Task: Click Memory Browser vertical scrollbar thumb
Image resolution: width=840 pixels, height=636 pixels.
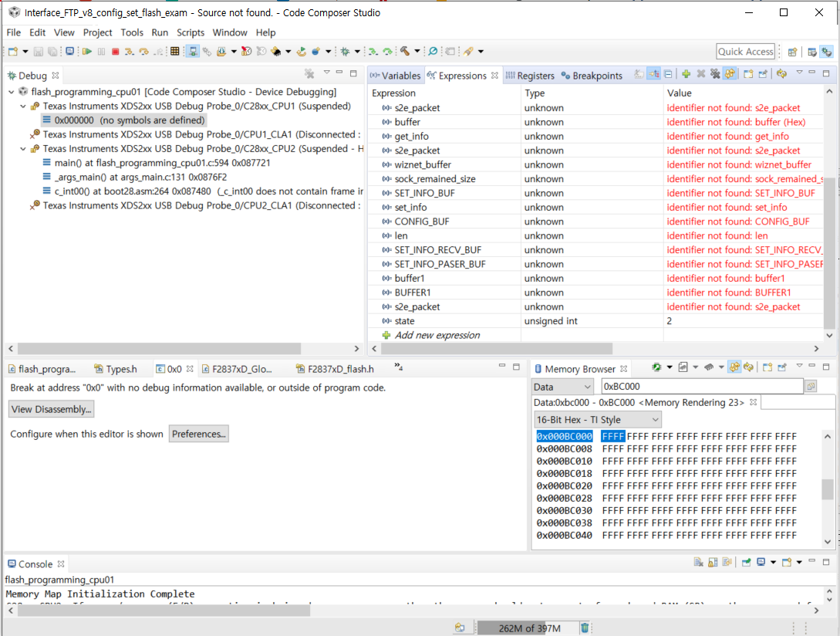Action: tap(827, 489)
